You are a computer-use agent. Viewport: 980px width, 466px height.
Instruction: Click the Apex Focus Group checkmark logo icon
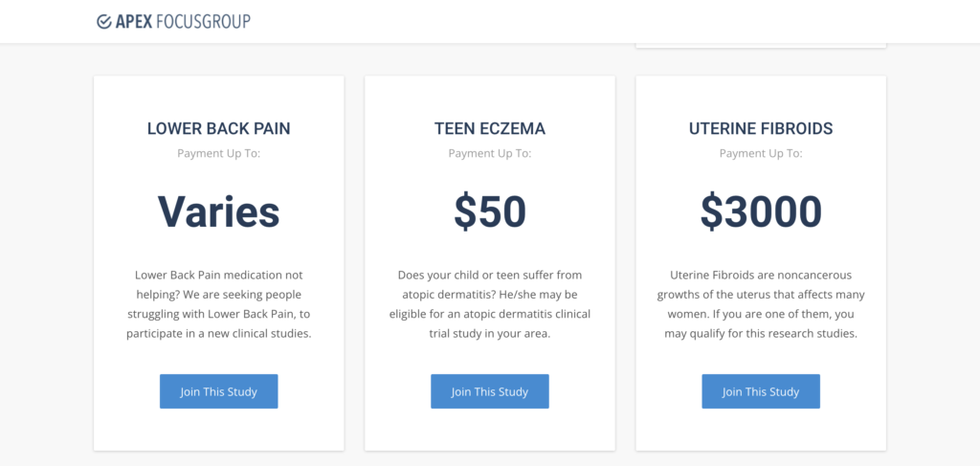pos(103,22)
